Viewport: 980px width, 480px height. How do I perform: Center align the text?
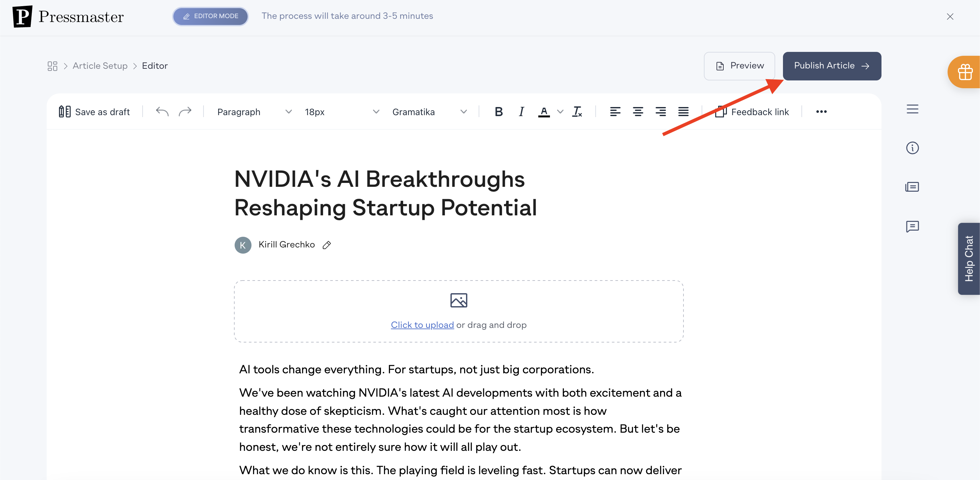(x=638, y=112)
